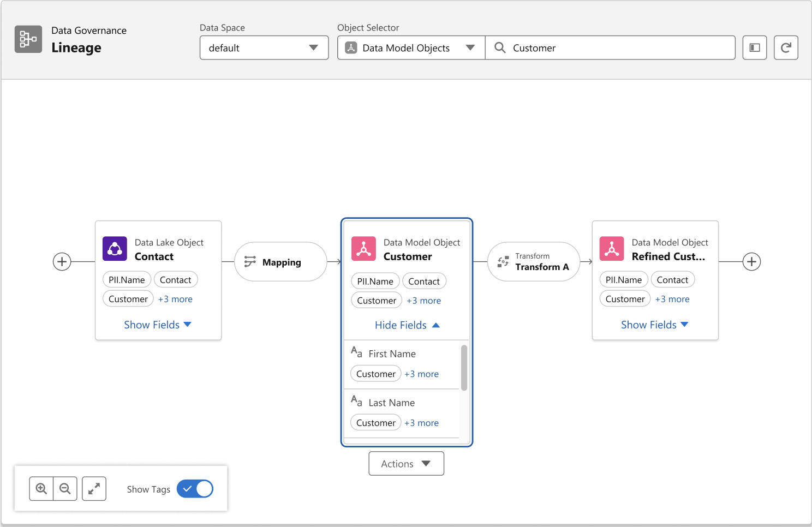This screenshot has height=527, width=812.
Task: Expand Show Fields on Contact node
Action: (158, 325)
